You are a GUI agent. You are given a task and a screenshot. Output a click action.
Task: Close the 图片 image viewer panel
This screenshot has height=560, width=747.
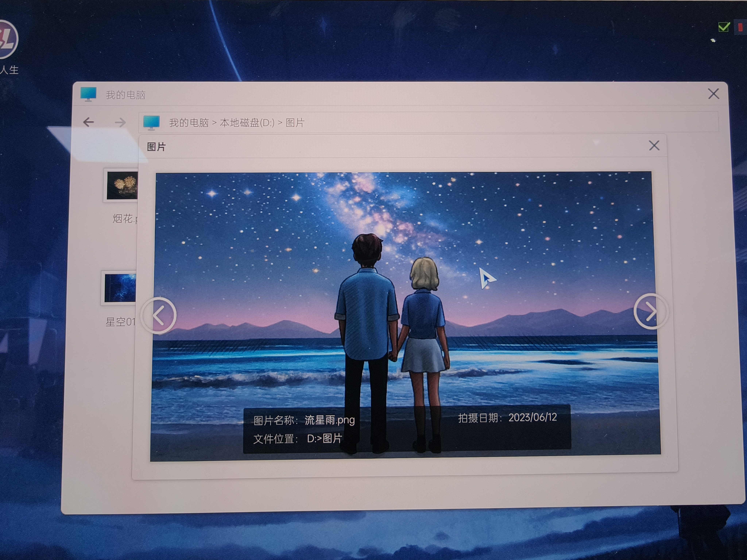click(x=654, y=146)
